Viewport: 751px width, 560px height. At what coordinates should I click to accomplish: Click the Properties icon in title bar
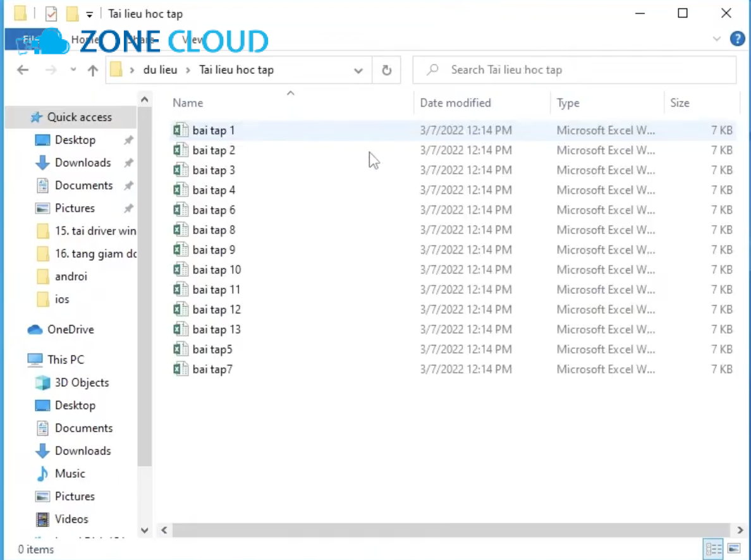[x=51, y=14]
